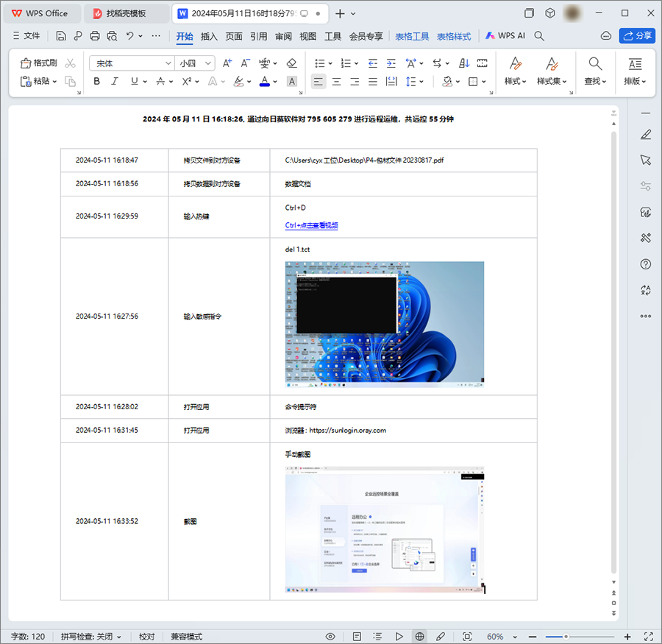This screenshot has height=644, width=662.
Task: Switch to the 找稻壳模板 tab
Action: pyautogui.click(x=126, y=13)
